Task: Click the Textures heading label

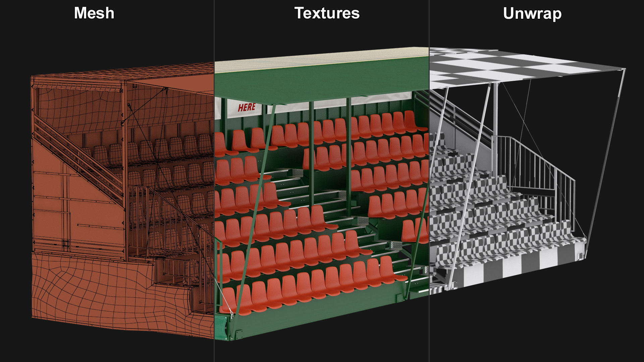Action: (x=327, y=13)
